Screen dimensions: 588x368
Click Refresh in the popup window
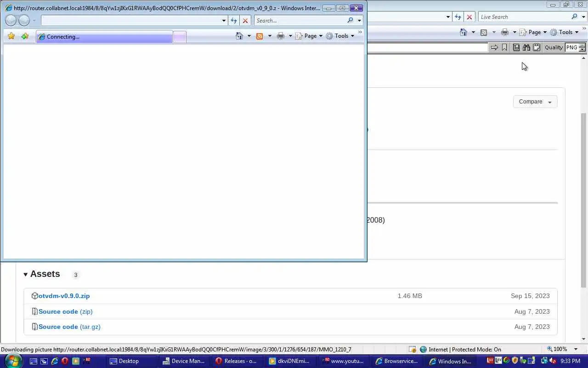tap(234, 20)
